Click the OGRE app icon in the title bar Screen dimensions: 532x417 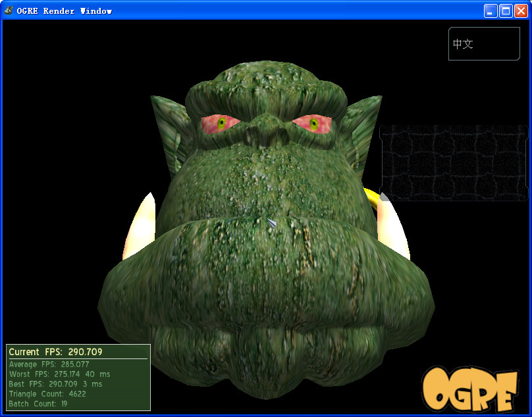click(x=9, y=11)
